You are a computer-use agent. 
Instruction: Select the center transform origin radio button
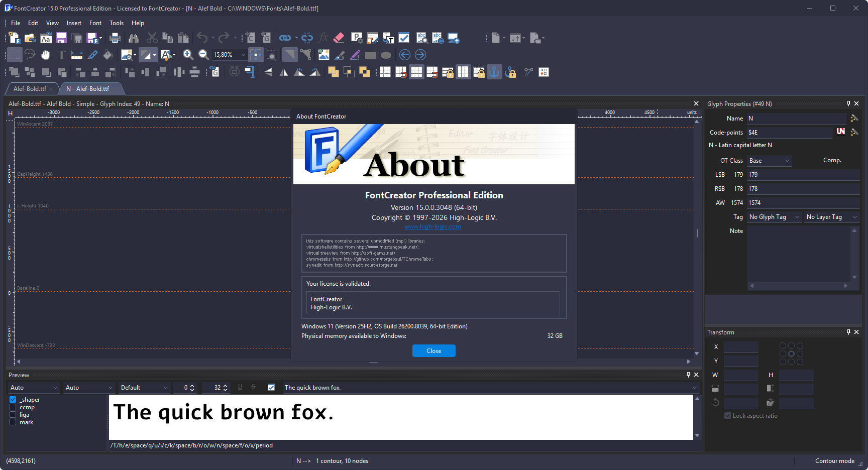(791, 354)
